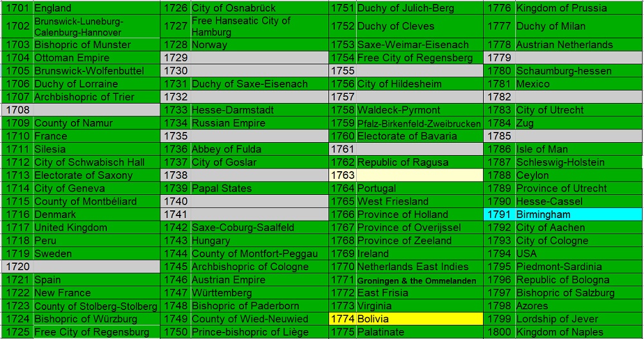644x339 pixels.
Task: Click the Spain entry
Action: [96, 280]
